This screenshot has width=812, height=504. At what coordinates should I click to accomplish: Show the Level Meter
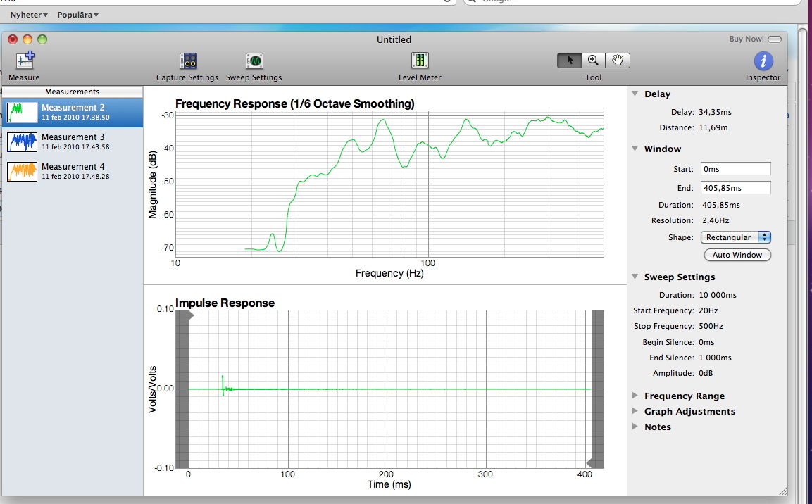coord(420,61)
